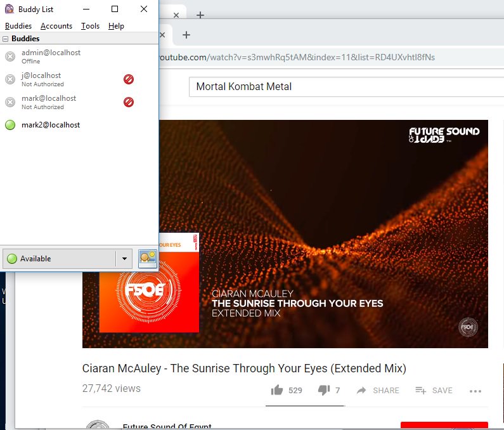This screenshot has height=430, width=504.
Task: Open the Help menu
Action: pos(116,26)
